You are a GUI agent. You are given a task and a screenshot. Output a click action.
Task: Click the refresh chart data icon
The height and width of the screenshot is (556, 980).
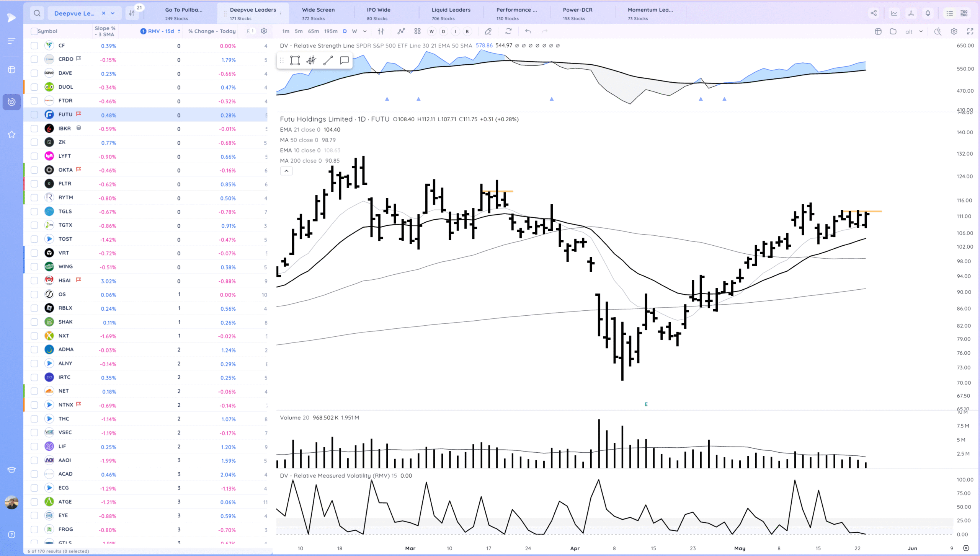click(x=509, y=31)
